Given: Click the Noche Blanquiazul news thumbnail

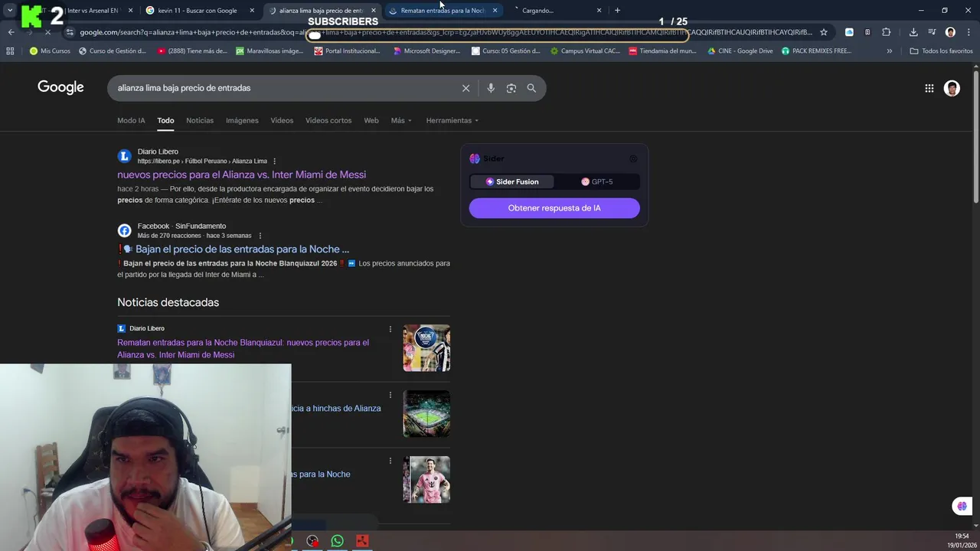Looking at the screenshot, I should tap(426, 348).
